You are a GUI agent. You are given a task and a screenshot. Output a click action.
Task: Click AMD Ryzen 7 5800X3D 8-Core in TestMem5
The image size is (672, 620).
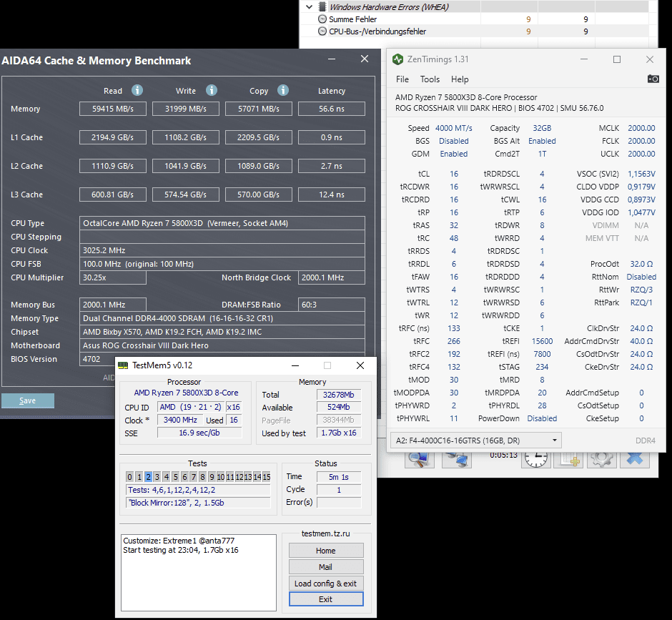186,393
